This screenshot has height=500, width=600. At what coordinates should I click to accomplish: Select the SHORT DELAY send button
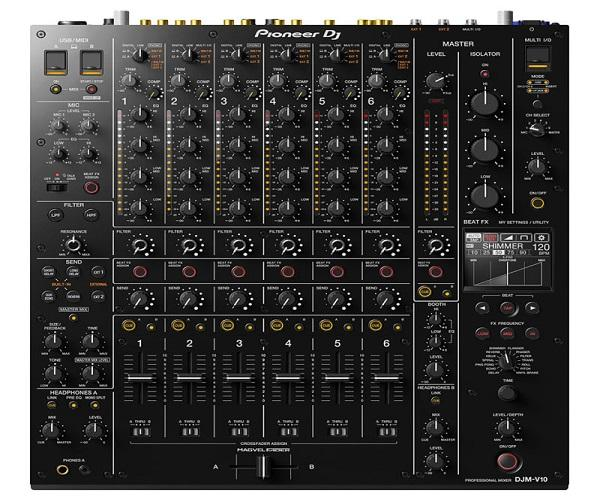49,272
